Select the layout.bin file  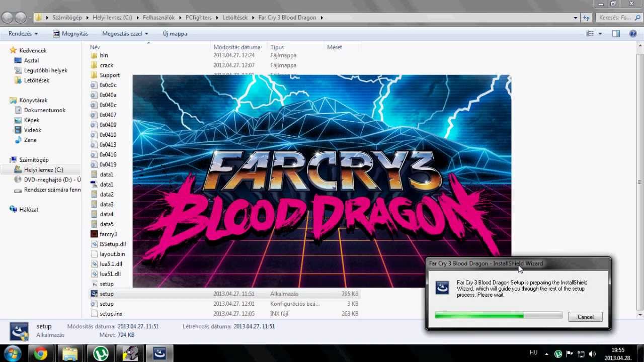coord(112,254)
